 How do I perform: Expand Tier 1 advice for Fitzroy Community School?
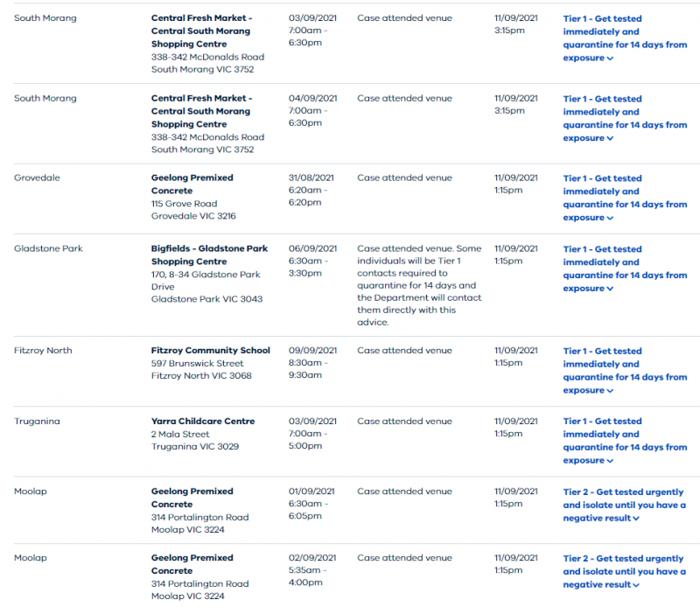click(625, 371)
